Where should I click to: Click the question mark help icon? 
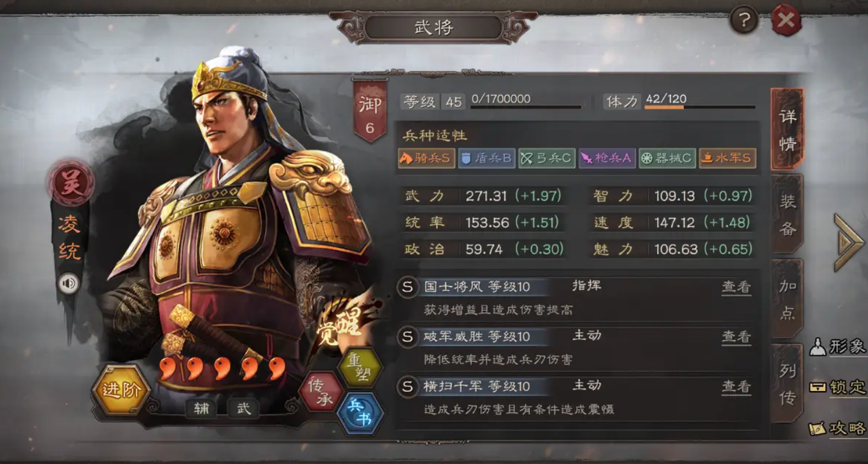pos(743,21)
